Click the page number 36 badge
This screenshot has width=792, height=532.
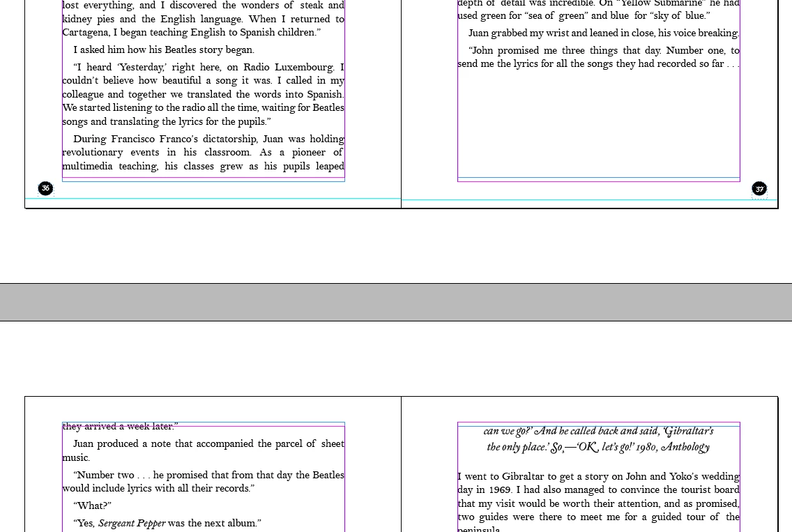[45, 188]
